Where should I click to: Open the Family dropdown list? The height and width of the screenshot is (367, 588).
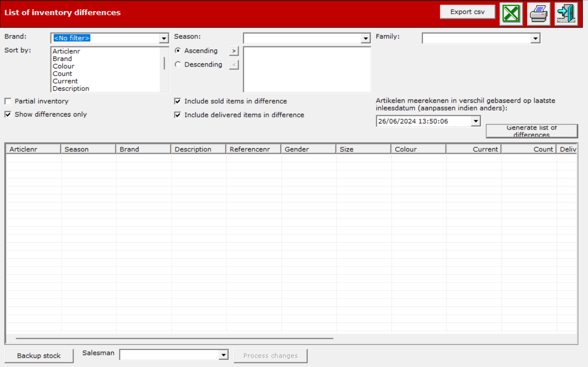535,39
